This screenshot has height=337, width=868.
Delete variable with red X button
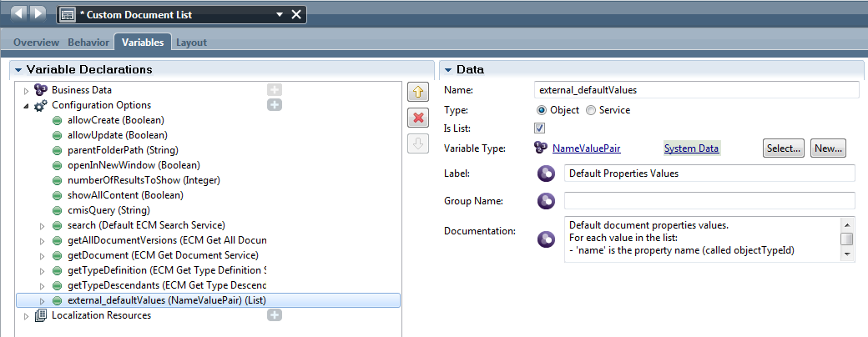point(418,118)
